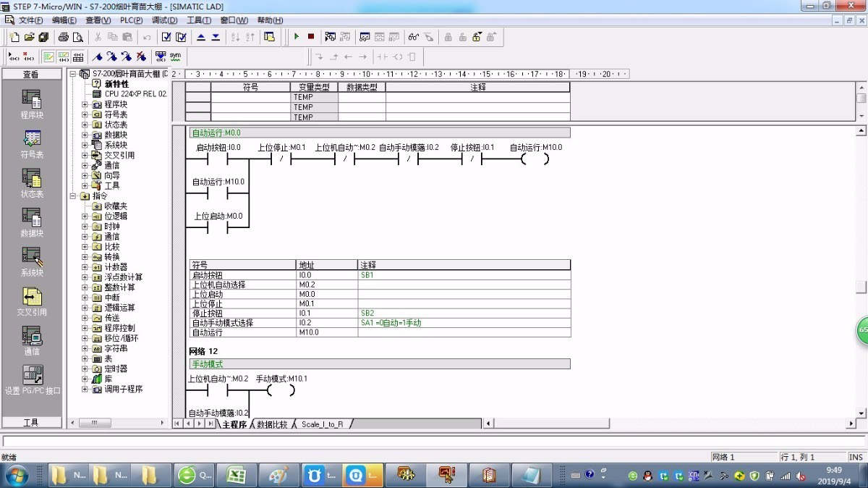The height and width of the screenshot is (488, 868).
Task: Set PLC to STOP mode
Action: pos(311,37)
